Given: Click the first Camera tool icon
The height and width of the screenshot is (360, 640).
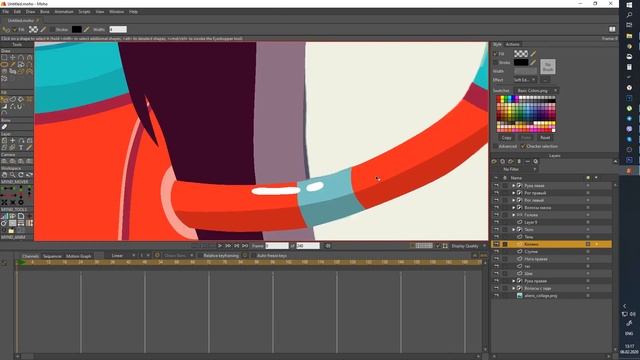Looking at the screenshot, I should pos(4,161).
